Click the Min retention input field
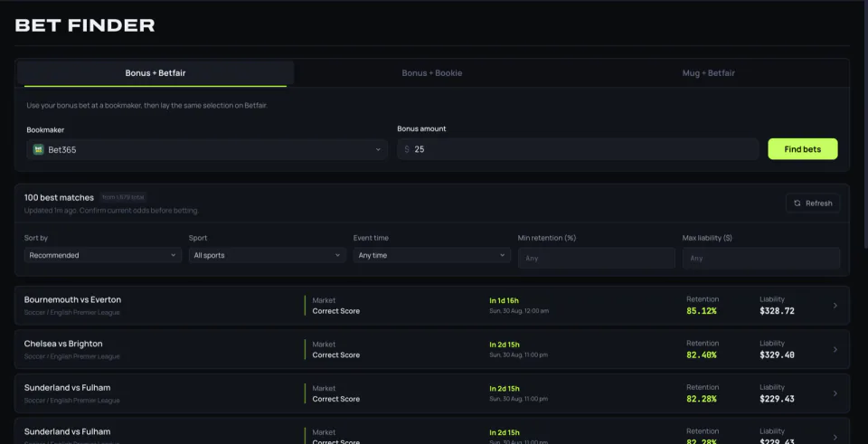Image resolution: width=868 pixels, height=444 pixels. pyautogui.click(x=596, y=258)
